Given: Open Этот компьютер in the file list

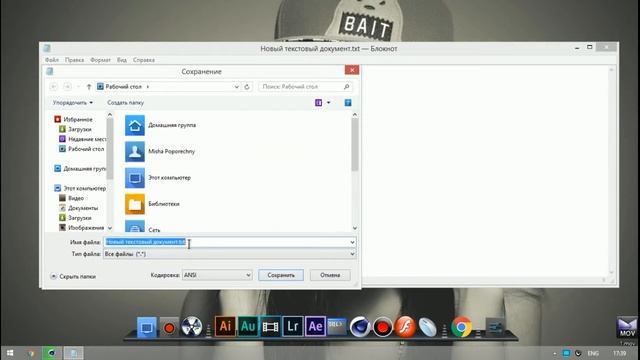Looking at the screenshot, I should (x=158, y=178).
